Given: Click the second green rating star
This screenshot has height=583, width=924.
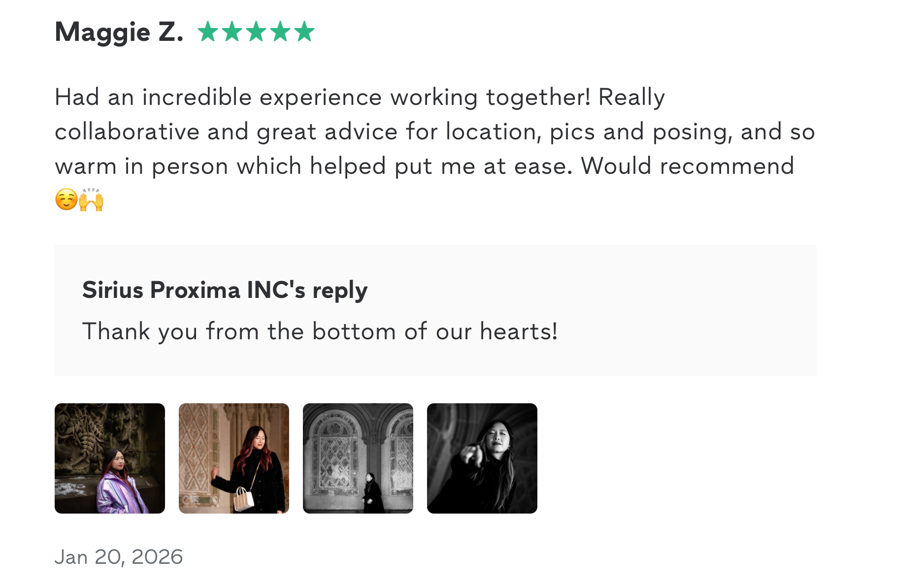Looking at the screenshot, I should [231, 32].
